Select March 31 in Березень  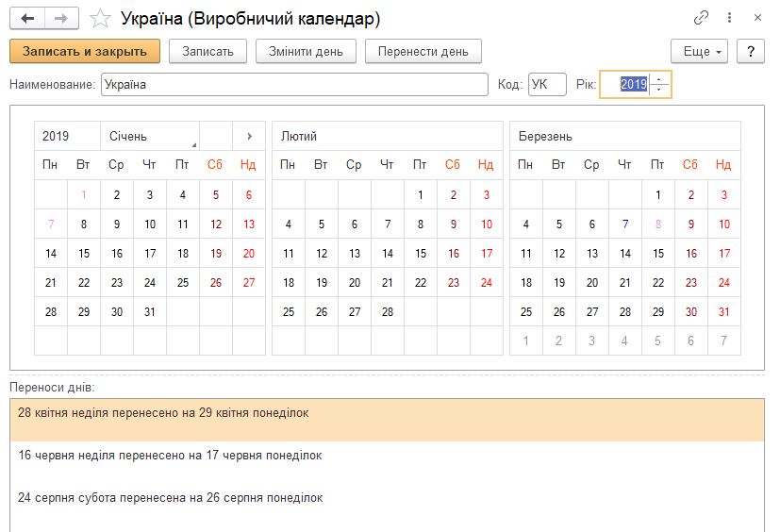pyautogui.click(x=723, y=312)
